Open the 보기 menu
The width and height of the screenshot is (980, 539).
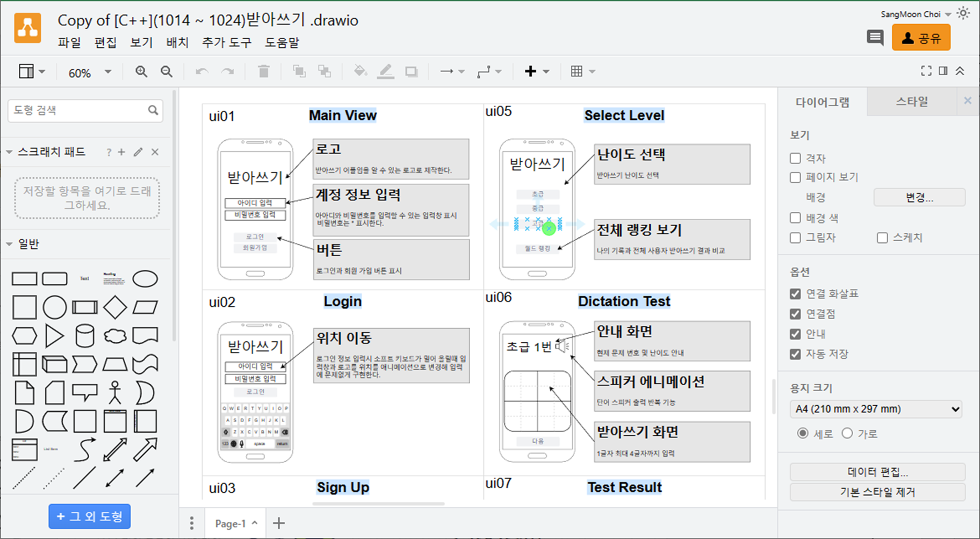pos(141,42)
